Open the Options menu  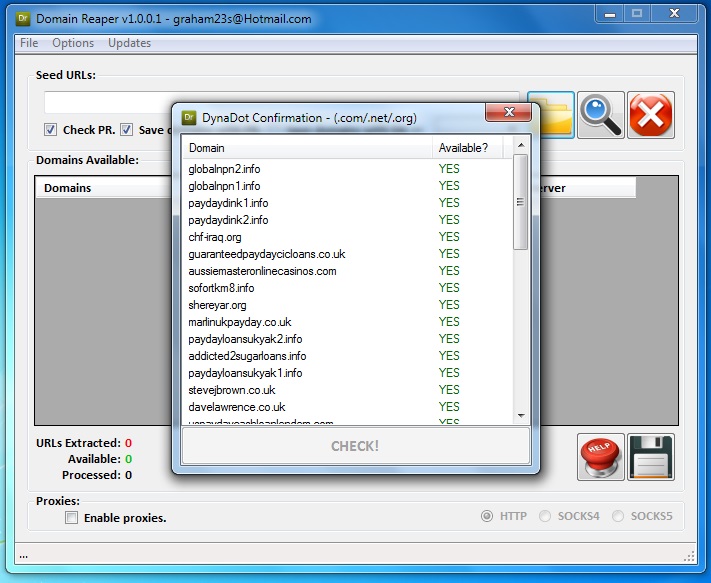pos(73,43)
